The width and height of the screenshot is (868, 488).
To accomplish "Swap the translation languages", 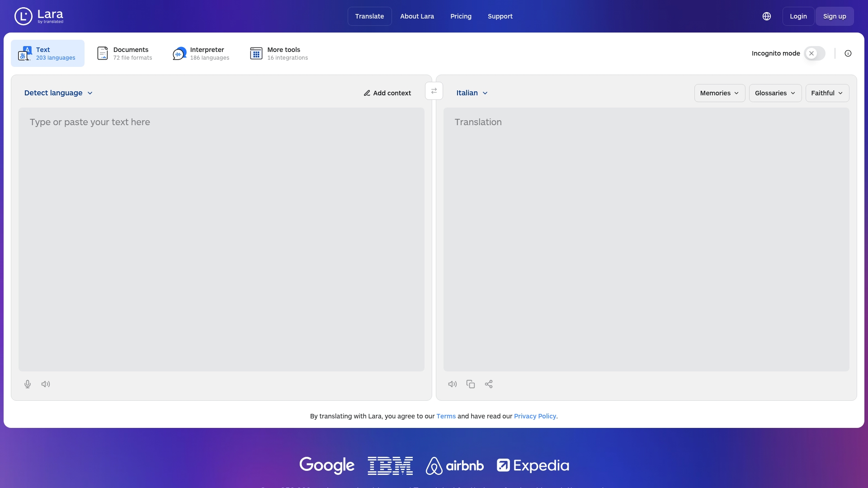I will (434, 91).
